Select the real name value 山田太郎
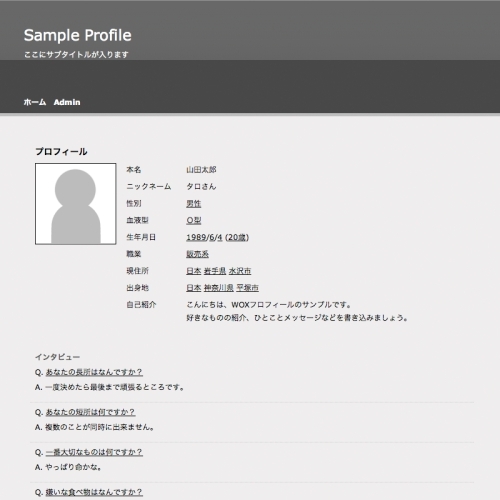This screenshot has height=500, width=500. pyautogui.click(x=201, y=170)
